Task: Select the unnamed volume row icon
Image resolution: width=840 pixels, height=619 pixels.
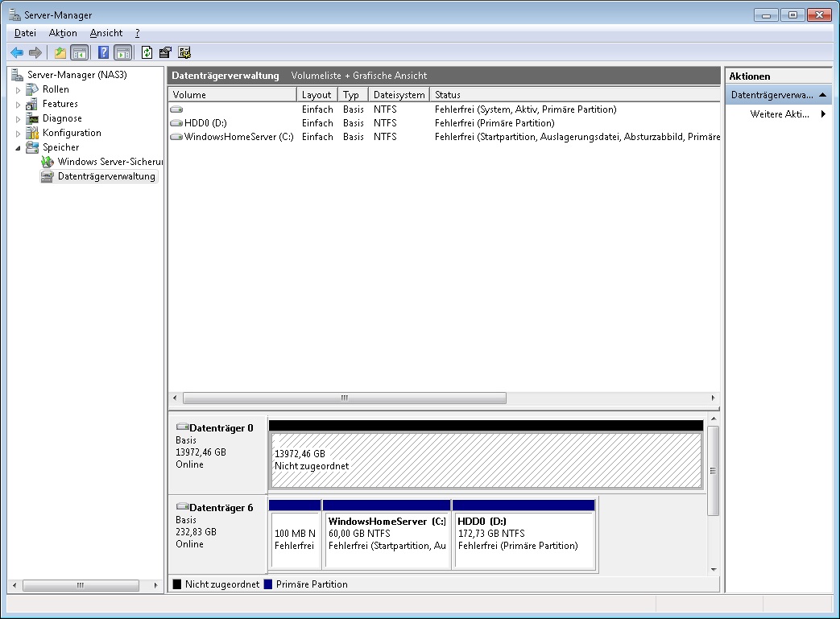Action: click(176, 109)
